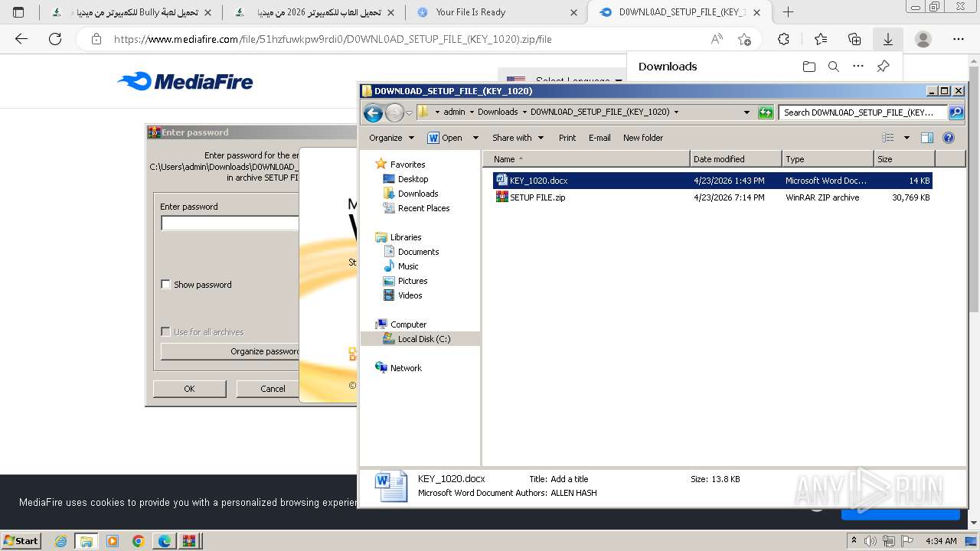Expand Explorer address bar history dropdown
Screen dimensions: 980x551
pos(746,112)
